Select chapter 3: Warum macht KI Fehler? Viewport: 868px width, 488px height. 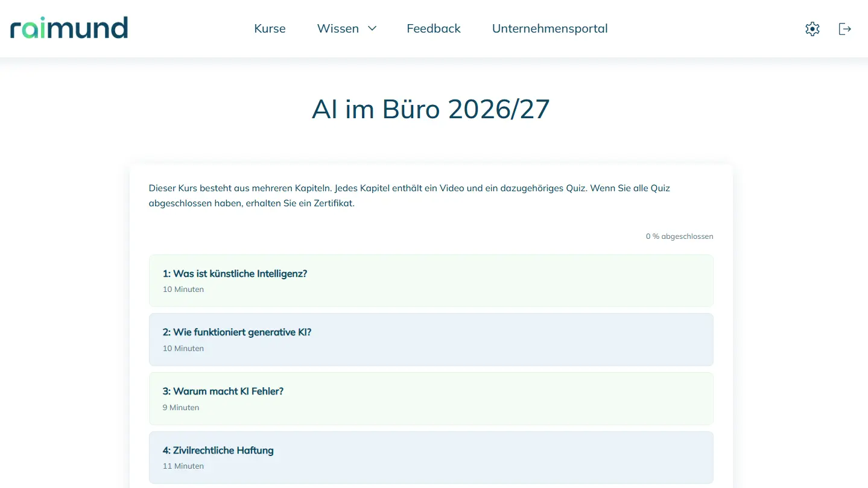(x=431, y=399)
